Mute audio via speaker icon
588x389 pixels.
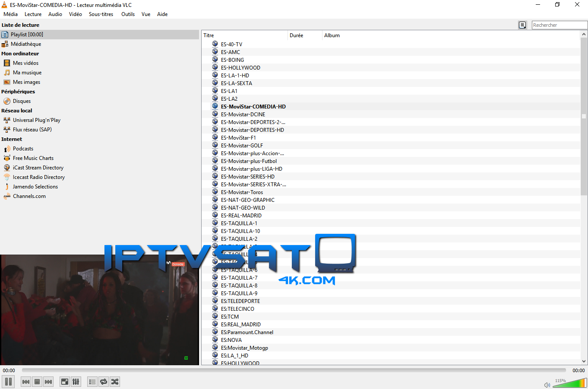(547, 385)
